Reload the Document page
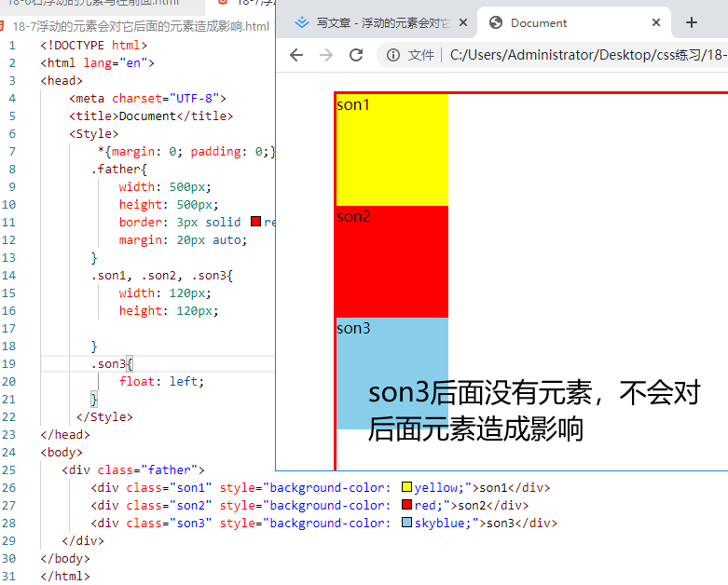Viewport: 728px width, 585px height. [x=356, y=55]
